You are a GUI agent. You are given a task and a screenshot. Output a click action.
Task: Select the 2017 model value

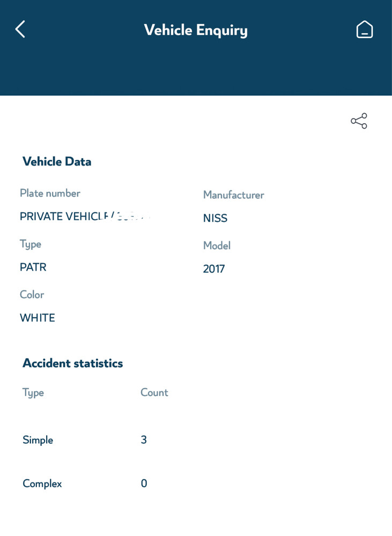tap(214, 269)
